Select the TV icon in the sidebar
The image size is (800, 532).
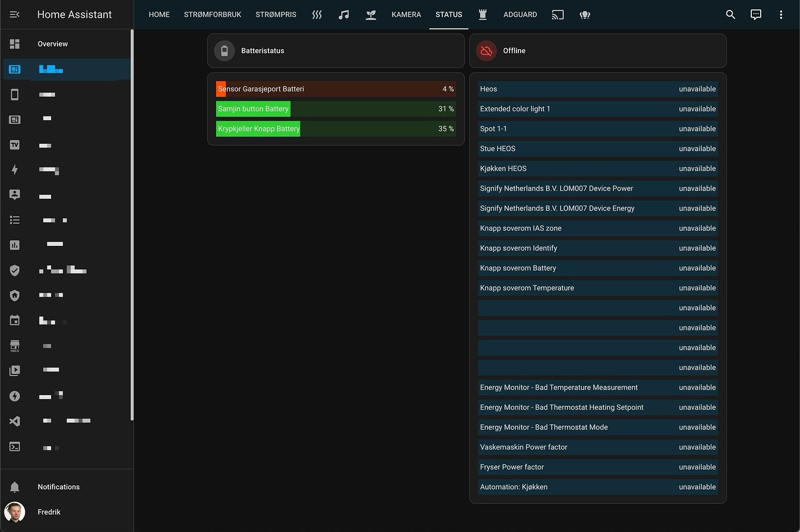[14, 144]
